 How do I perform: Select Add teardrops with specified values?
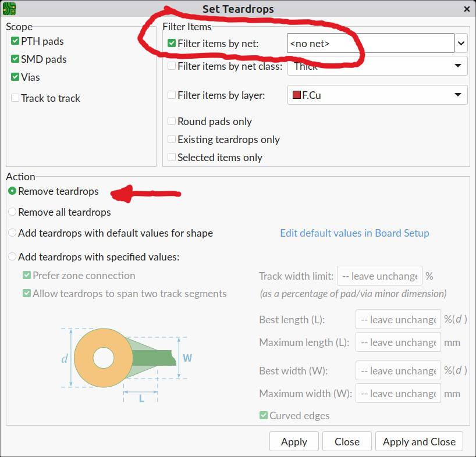(x=12, y=257)
